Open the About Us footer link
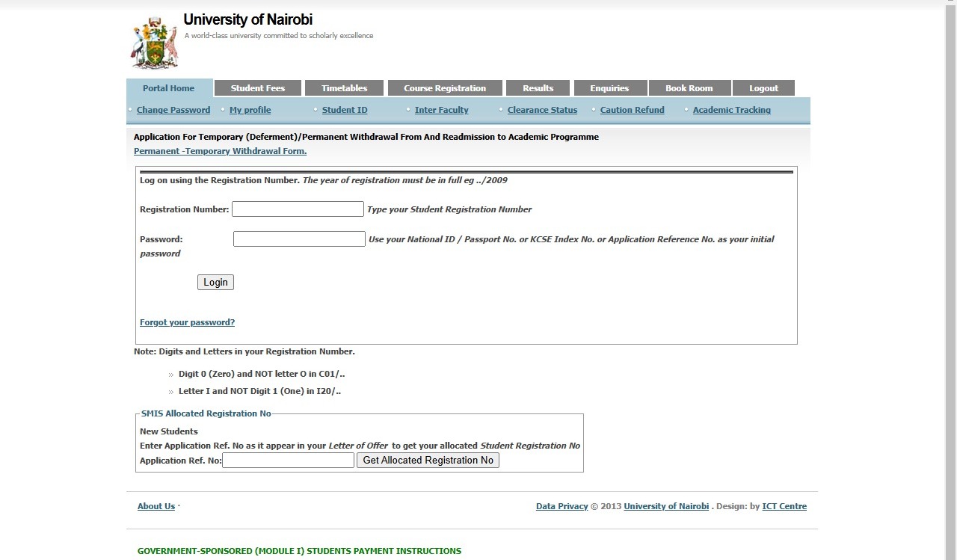 (156, 506)
